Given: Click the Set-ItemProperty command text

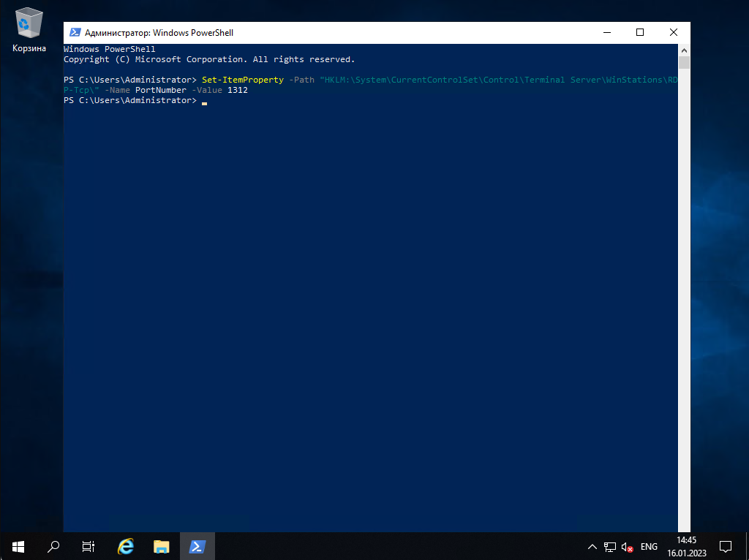Looking at the screenshot, I should click(x=243, y=80).
